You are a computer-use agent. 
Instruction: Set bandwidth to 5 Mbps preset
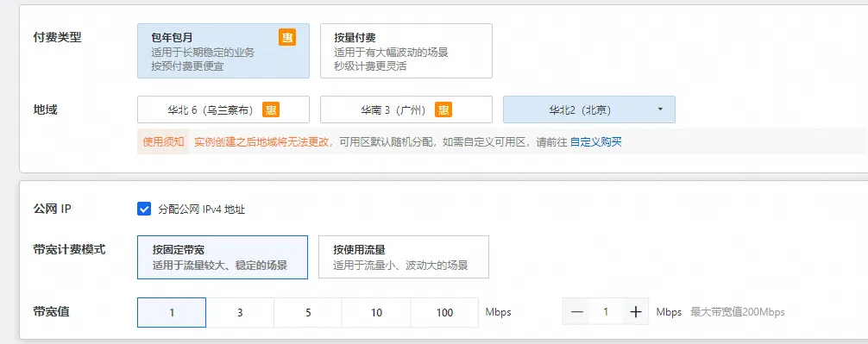308,312
